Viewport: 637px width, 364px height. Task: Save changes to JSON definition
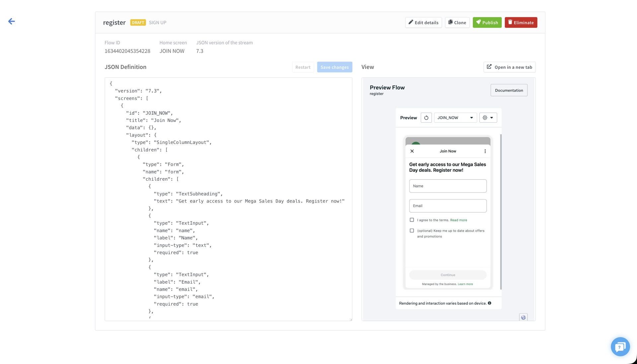pos(334,67)
